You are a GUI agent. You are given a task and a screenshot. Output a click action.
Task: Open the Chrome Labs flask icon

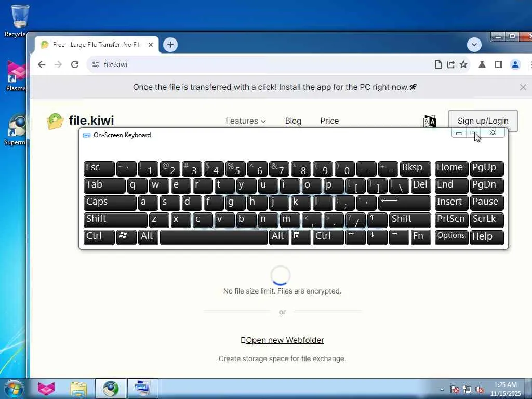(482, 64)
